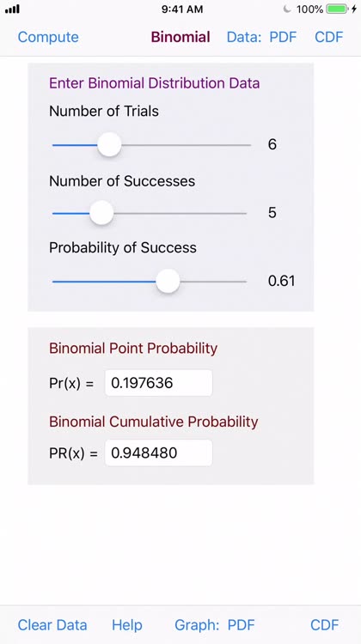Tap the battery icon in status bar
Viewport: 361px width, 644px height.
click(x=337, y=9)
